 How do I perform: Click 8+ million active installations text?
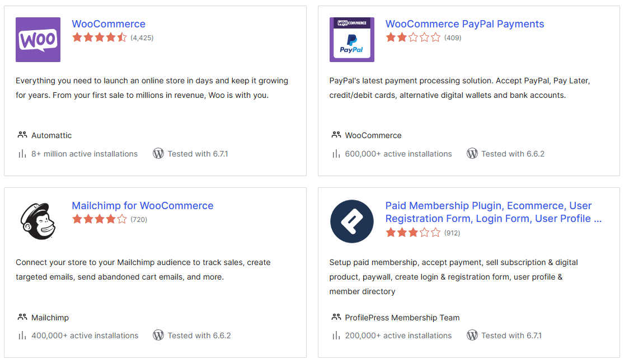pos(85,154)
